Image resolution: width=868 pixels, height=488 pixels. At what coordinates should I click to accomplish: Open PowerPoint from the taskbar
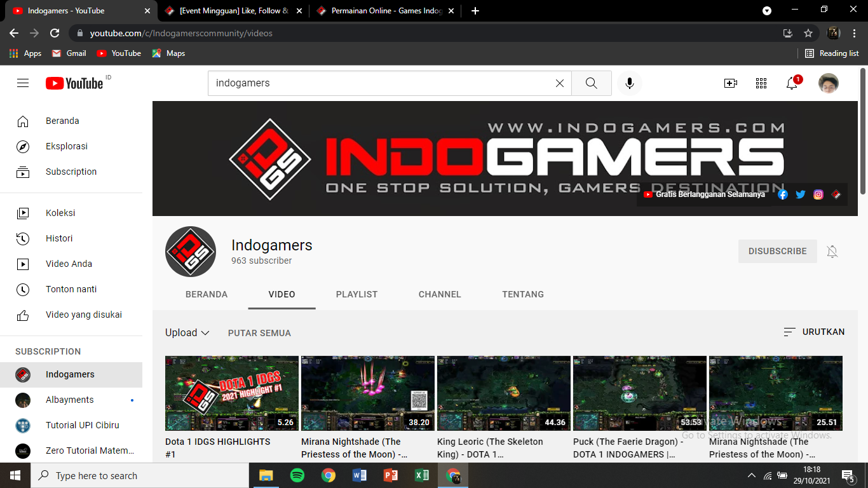click(390, 475)
